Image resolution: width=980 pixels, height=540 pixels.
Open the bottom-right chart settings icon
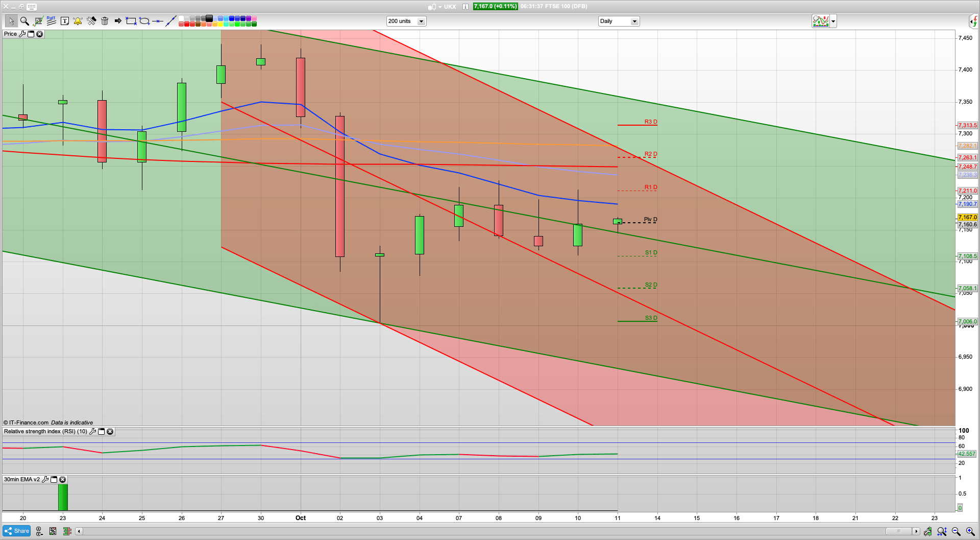click(927, 531)
